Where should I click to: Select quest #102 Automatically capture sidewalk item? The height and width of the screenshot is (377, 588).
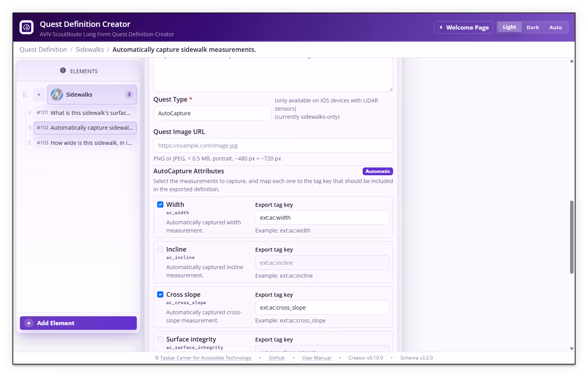point(85,128)
